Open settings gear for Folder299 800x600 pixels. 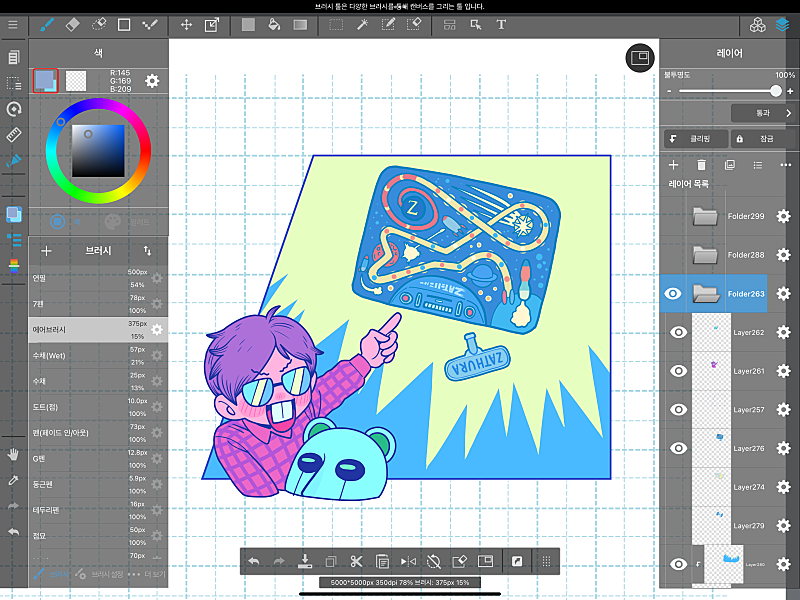point(783,216)
